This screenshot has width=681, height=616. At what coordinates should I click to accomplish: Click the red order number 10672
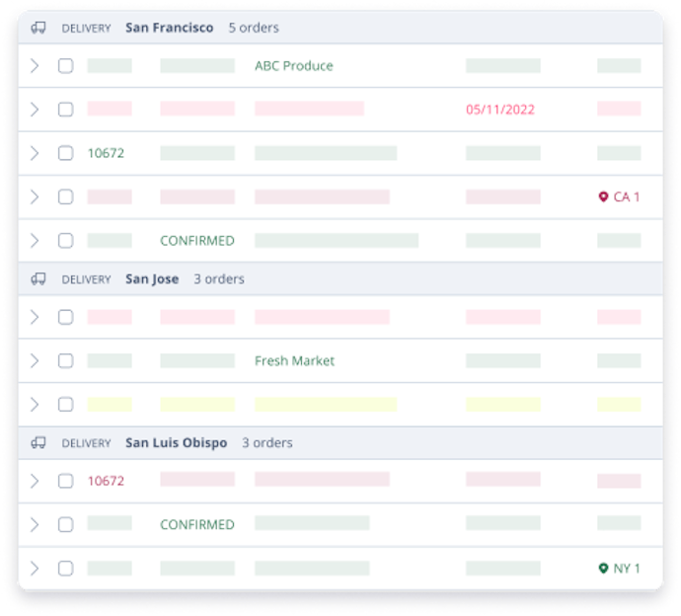click(106, 481)
